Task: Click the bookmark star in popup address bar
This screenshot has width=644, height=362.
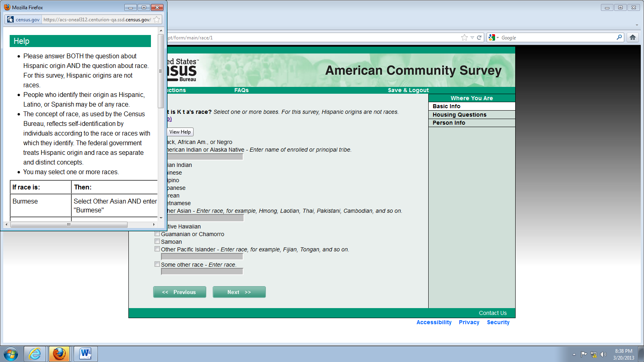Action: tap(157, 19)
